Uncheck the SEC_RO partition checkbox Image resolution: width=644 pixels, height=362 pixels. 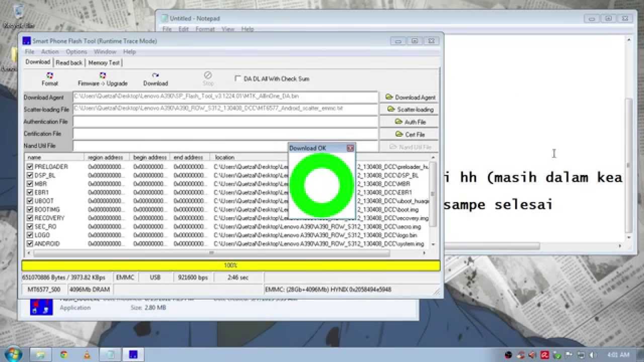(x=30, y=226)
